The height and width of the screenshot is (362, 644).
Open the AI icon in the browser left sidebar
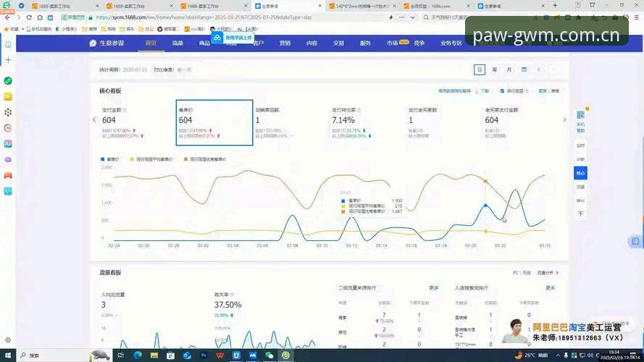[x=8, y=143]
